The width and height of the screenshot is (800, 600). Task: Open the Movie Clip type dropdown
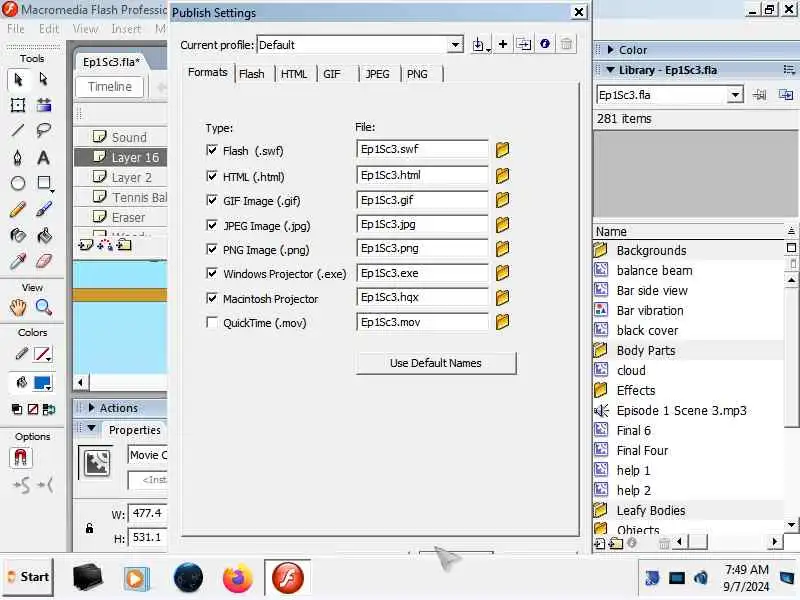click(x=147, y=455)
